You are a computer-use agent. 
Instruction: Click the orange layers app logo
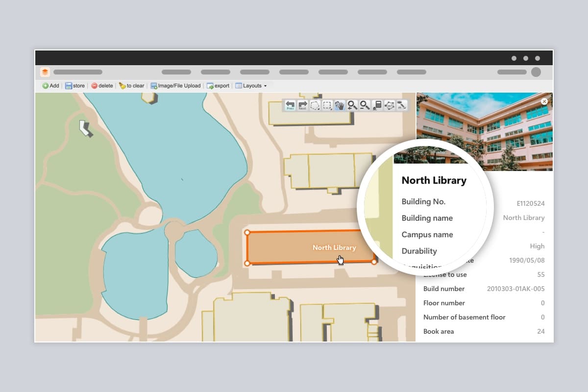45,72
